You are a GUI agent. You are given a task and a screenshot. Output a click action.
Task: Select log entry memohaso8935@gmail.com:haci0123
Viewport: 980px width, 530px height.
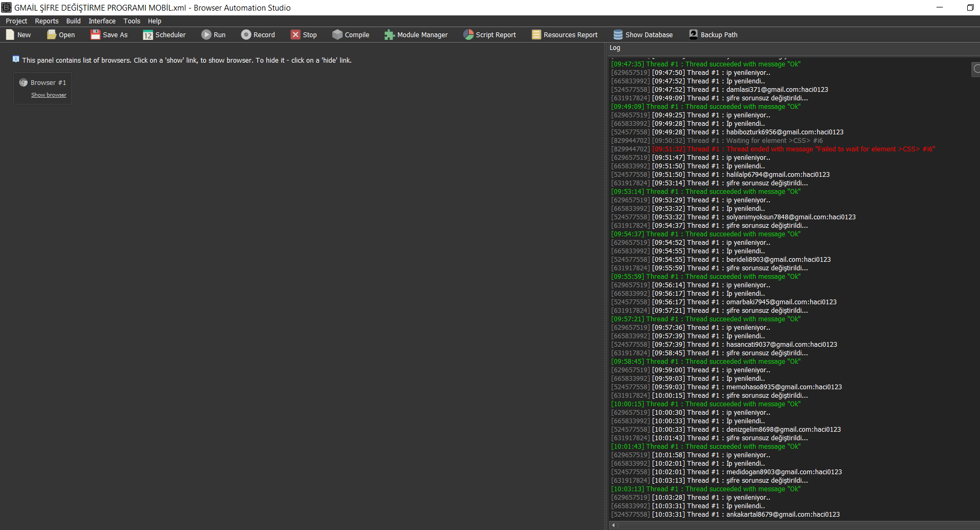click(x=726, y=387)
